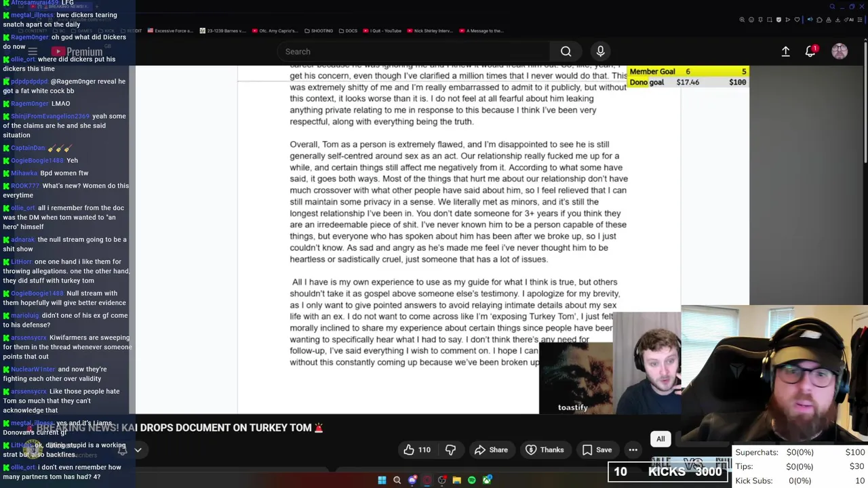Open 'A Message to the...' bookmark

click(x=481, y=30)
